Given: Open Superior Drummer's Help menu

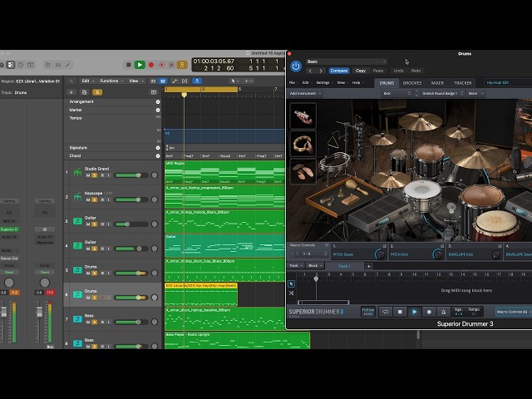Looking at the screenshot, I should click(x=357, y=83).
